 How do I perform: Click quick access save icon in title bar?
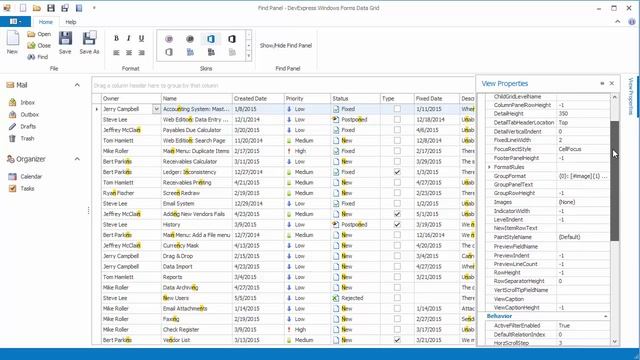[x=51, y=8]
